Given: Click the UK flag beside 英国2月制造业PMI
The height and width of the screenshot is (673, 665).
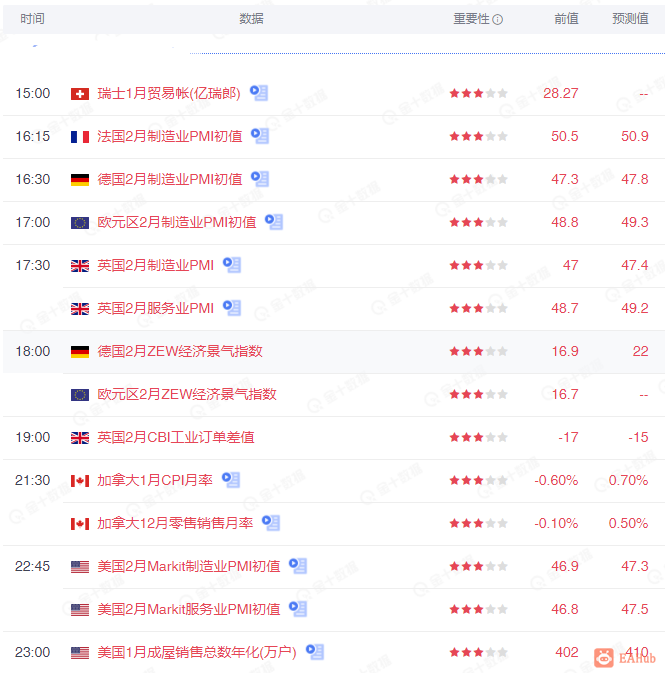Looking at the screenshot, I should pos(80,266).
